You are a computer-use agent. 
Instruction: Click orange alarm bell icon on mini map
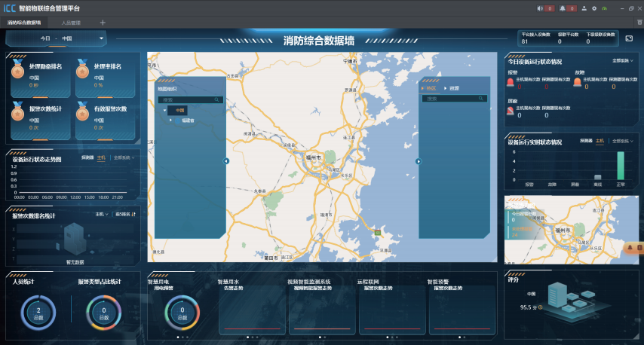(x=630, y=247)
